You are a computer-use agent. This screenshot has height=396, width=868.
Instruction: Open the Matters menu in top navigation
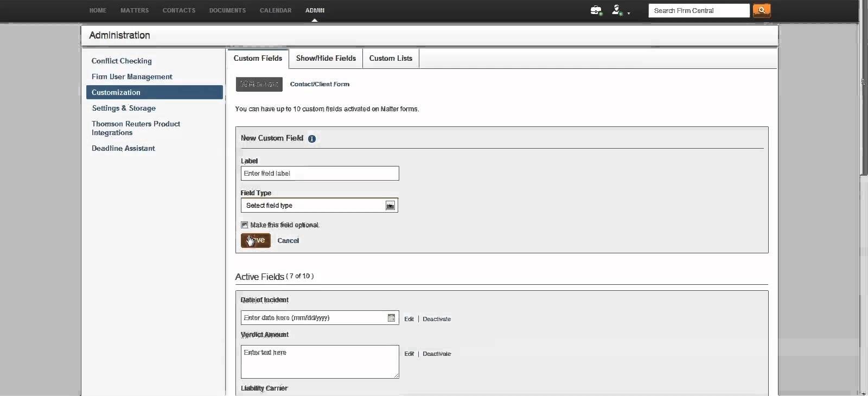(x=135, y=10)
